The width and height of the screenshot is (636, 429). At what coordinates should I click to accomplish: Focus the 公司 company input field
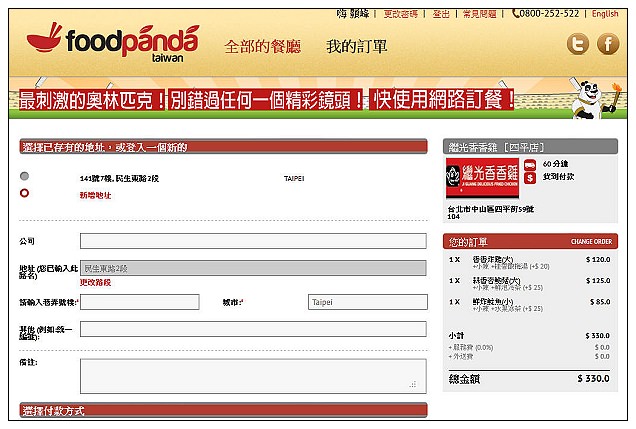[253, 241]
